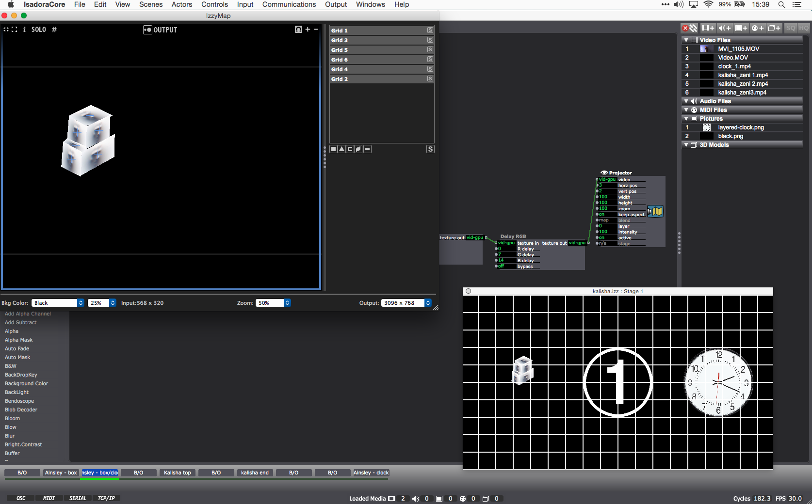Click the remove media red X icon
This screenshot has height=504, width=812.
(685, 28)
